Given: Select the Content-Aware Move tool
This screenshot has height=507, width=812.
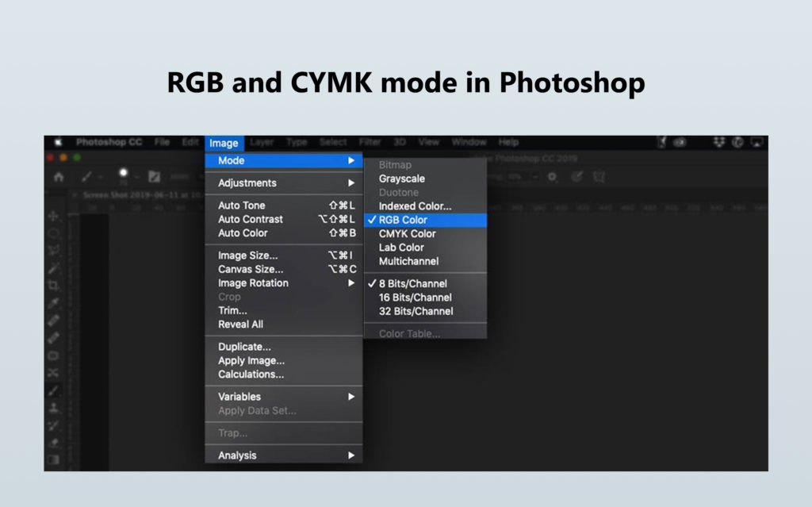Looking at the screenshot, I should (53, 373).
